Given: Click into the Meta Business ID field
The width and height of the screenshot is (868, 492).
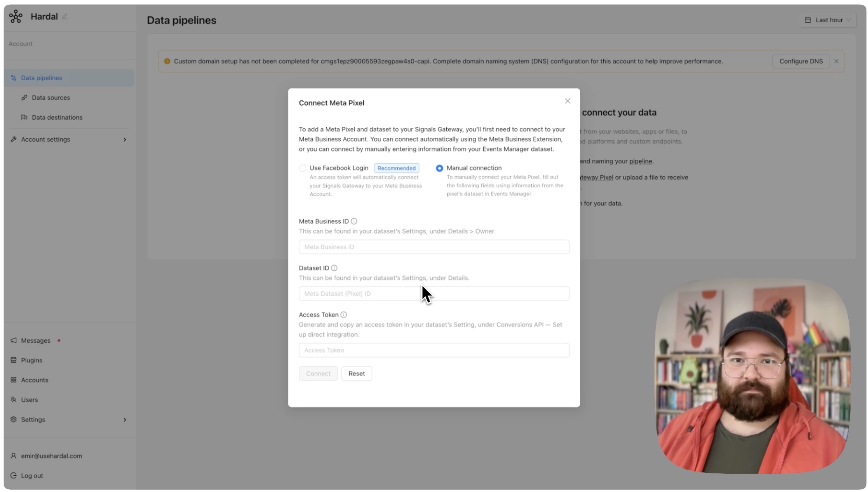Looking at the screenshot, I should [434, 247].
